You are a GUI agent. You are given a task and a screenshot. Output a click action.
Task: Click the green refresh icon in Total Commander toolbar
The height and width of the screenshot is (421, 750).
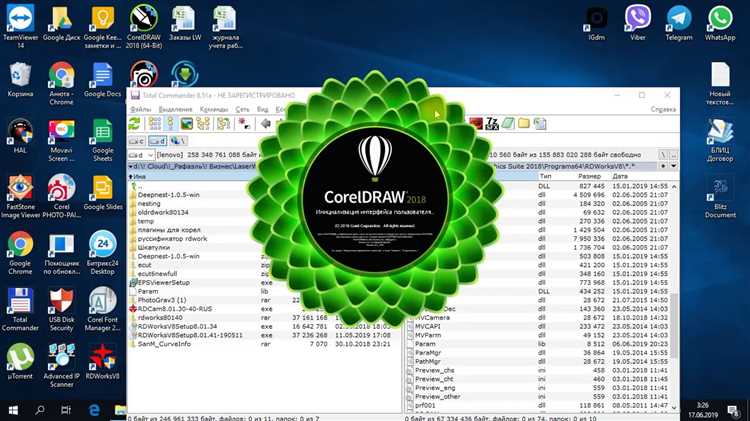134,124
